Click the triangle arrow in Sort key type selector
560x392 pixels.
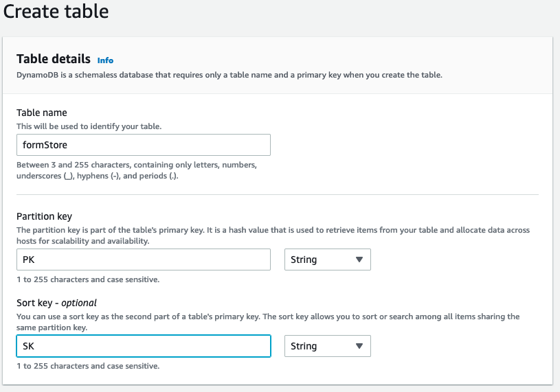[x=359, y=347]
